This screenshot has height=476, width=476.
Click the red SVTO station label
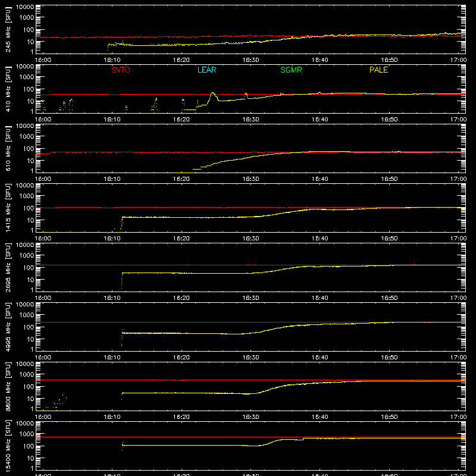coord(121,70)
